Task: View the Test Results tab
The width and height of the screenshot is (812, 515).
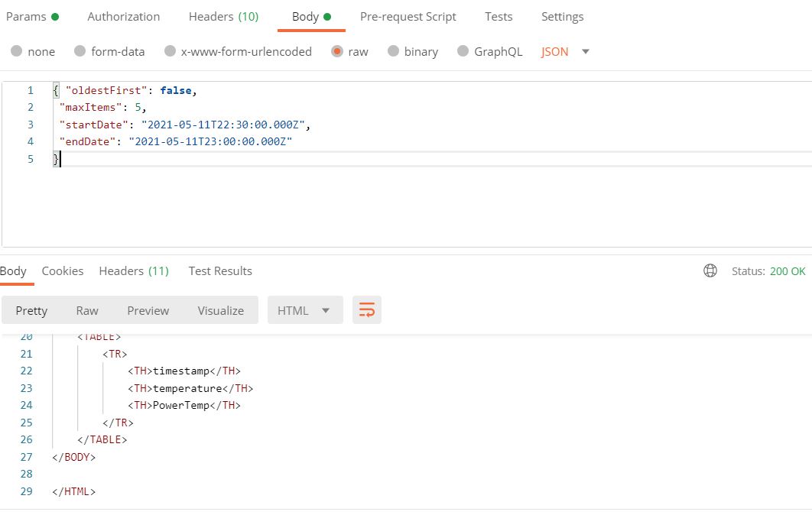Action: tap(220, 271)
